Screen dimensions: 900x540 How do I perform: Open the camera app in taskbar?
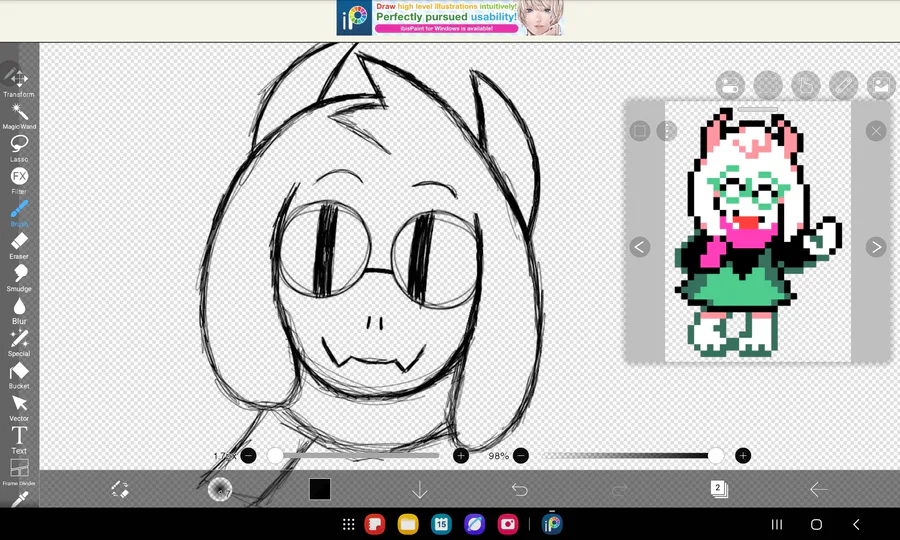coord(507,524)
